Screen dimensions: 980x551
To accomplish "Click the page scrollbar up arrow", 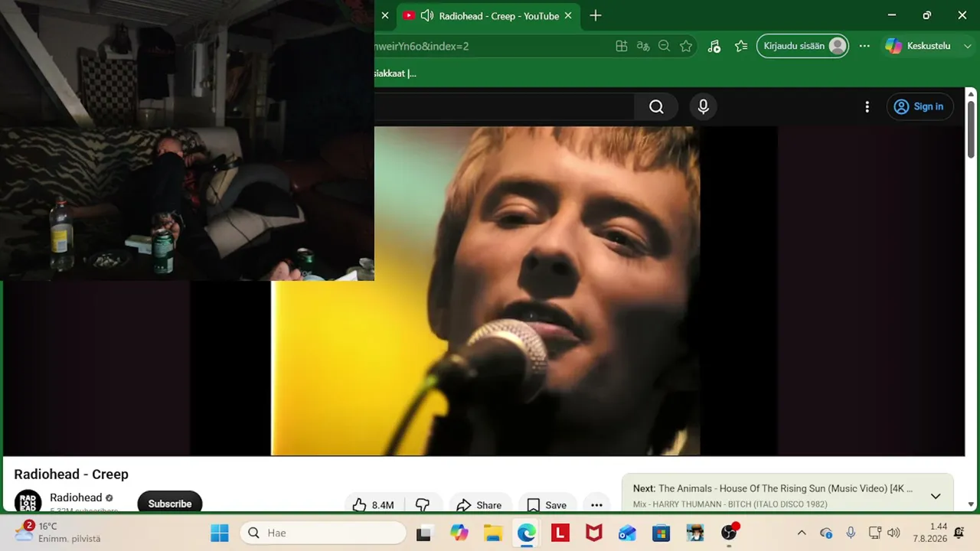I will click(x=971, y=93).
